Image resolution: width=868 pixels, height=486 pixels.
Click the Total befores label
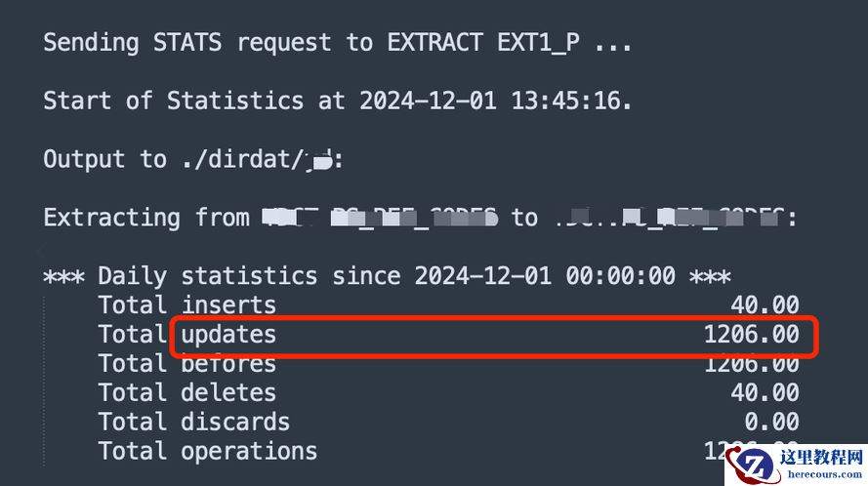point(186,364)
